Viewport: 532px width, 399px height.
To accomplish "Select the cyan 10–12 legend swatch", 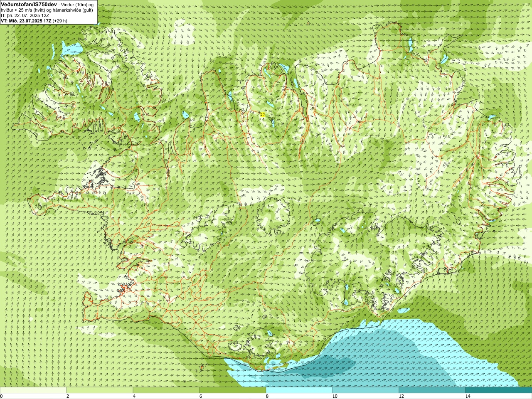I will pyautogui.click(x=366, y=390).
